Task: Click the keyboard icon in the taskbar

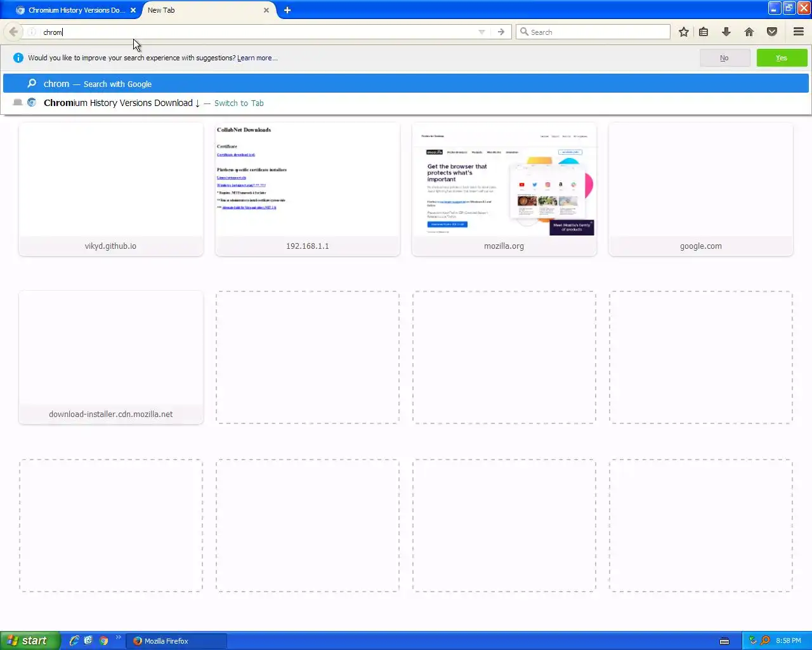Action: (x=724, y=641)
